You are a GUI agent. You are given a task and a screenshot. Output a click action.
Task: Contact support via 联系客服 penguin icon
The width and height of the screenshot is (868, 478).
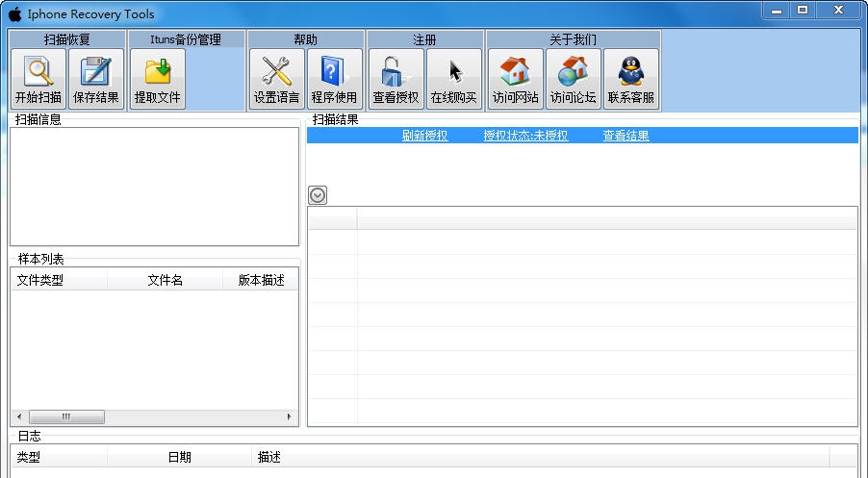click(x=631, y=79)
